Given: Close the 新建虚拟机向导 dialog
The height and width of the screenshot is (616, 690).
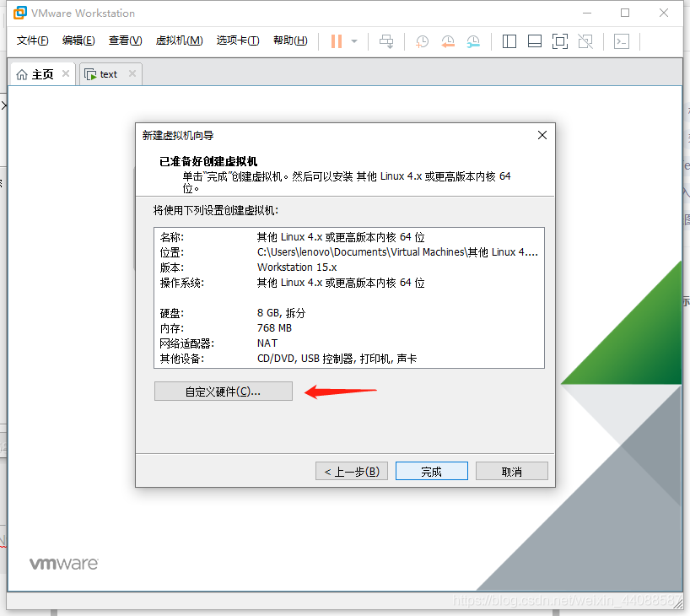Looking at the screenshot, I should tap(542, 135).
